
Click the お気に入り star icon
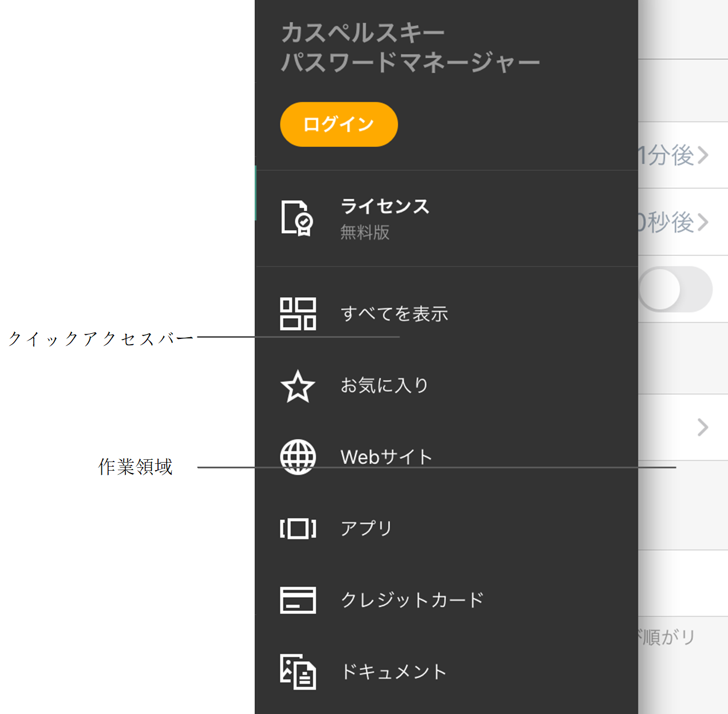pos(298,386)
